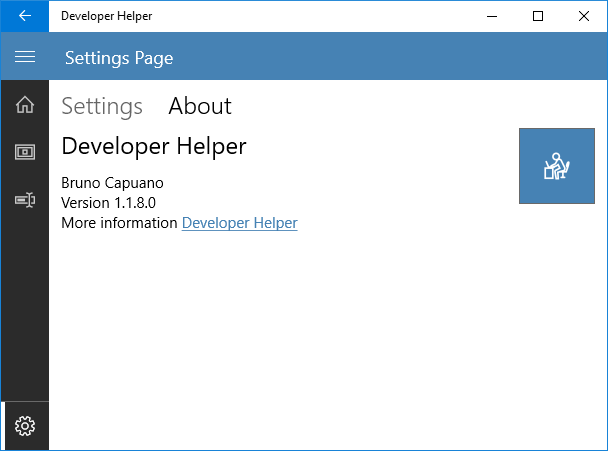Go to the Home page icon
This screenshot has height=451, width=608.
(24, 105)
